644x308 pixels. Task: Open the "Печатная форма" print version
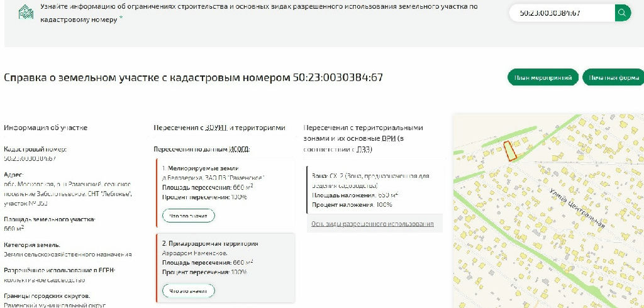tap(613, 77)
